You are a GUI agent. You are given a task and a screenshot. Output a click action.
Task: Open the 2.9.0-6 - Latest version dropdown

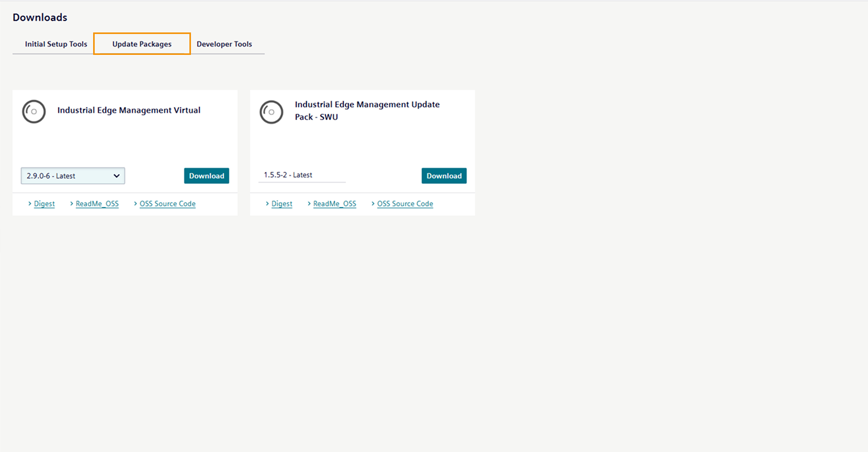(x=73, y=176)
